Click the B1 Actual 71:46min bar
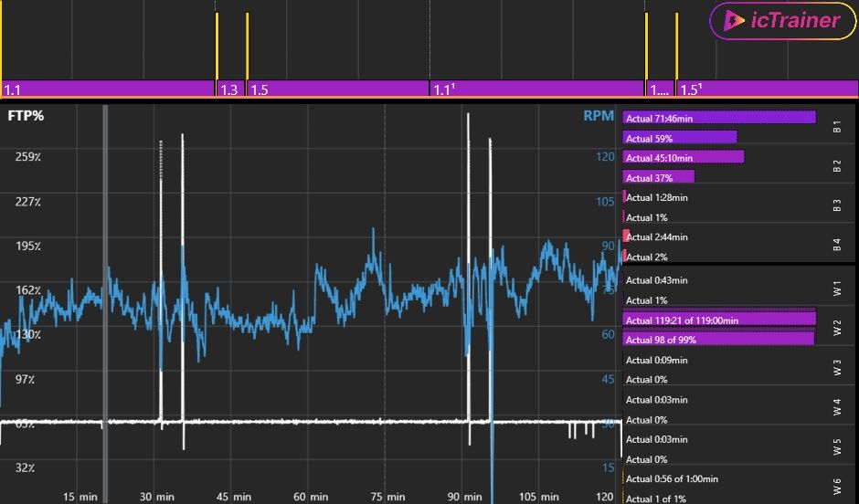Viewport: 859px width, 504px height. pyautogui.click(x=718, y=118)
